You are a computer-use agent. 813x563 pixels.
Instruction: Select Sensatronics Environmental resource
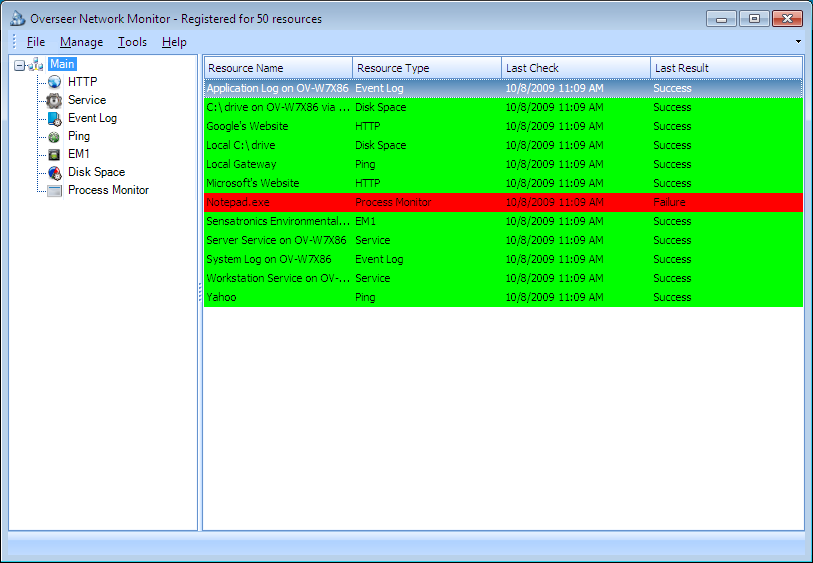(x=503, y=221)
